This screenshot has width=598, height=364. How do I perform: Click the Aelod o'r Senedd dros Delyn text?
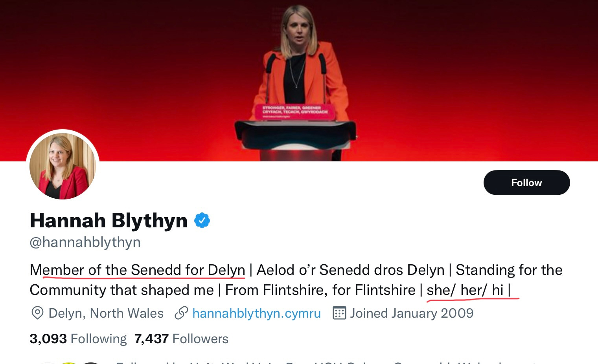coord(350,270)
